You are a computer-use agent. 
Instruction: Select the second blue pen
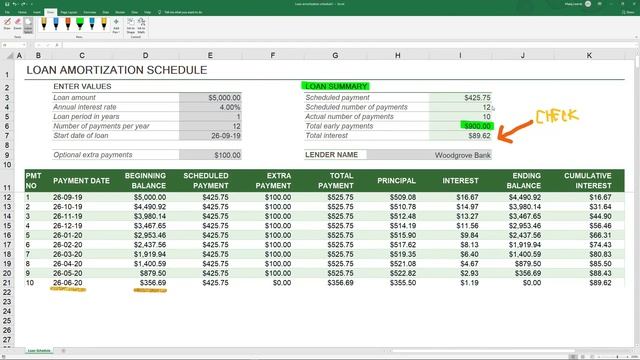coord(92,24)
